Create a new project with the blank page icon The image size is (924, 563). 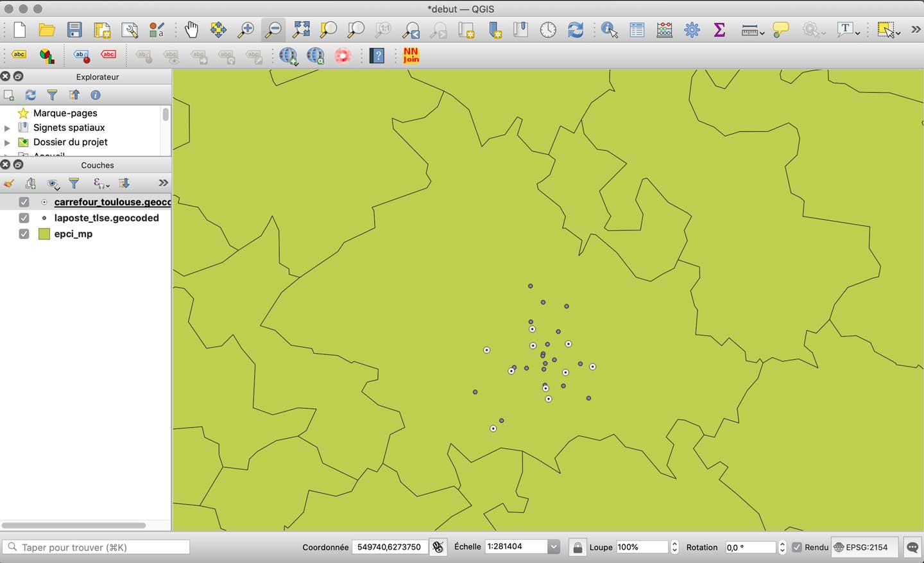19,30
